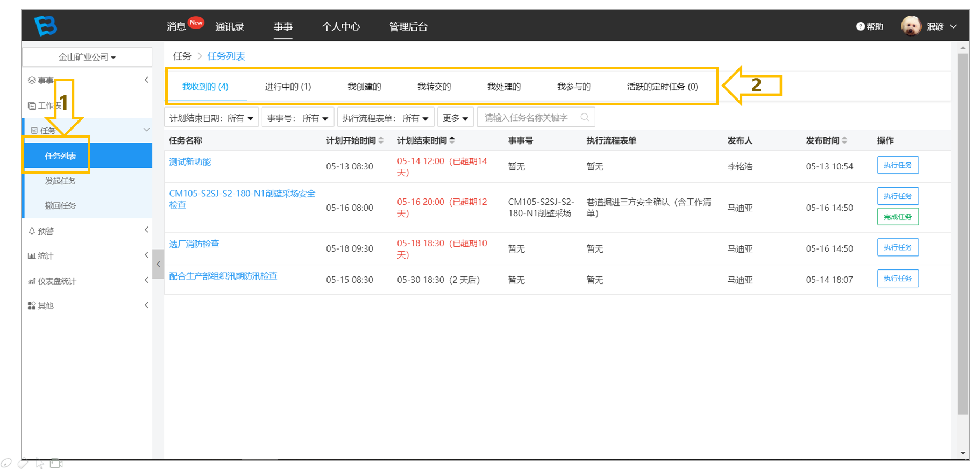Screen dimensions: 980x469
Task: Open 计划结束日期 filter dropdown
Action: (x=211, y=118)
